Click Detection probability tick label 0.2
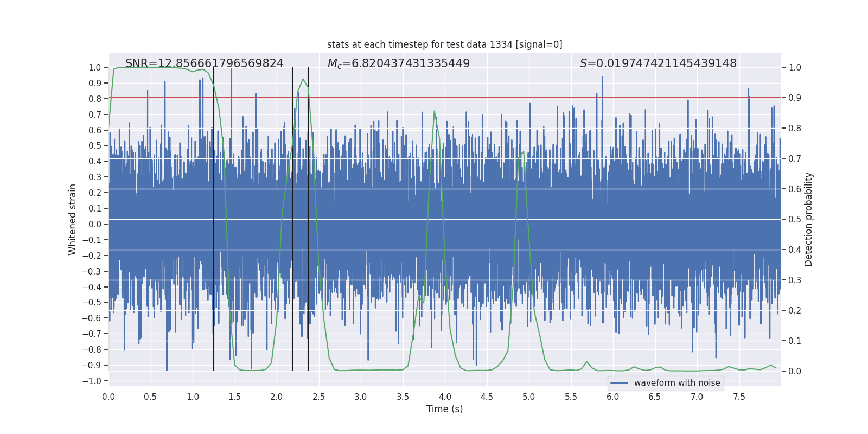 tap(795, 310)
